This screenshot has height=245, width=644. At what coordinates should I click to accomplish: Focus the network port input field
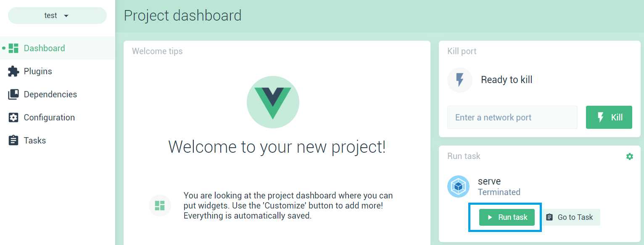pos(512,117)
